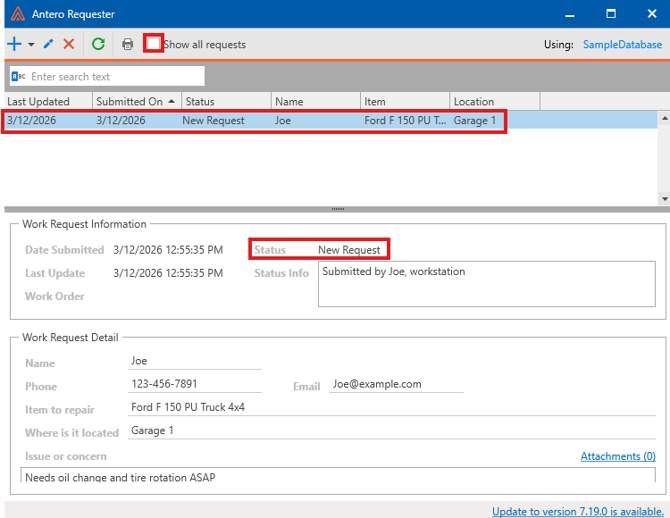Click the SampleDatabase link
This screenshot has height=518, width=670.
pos(623,44)
